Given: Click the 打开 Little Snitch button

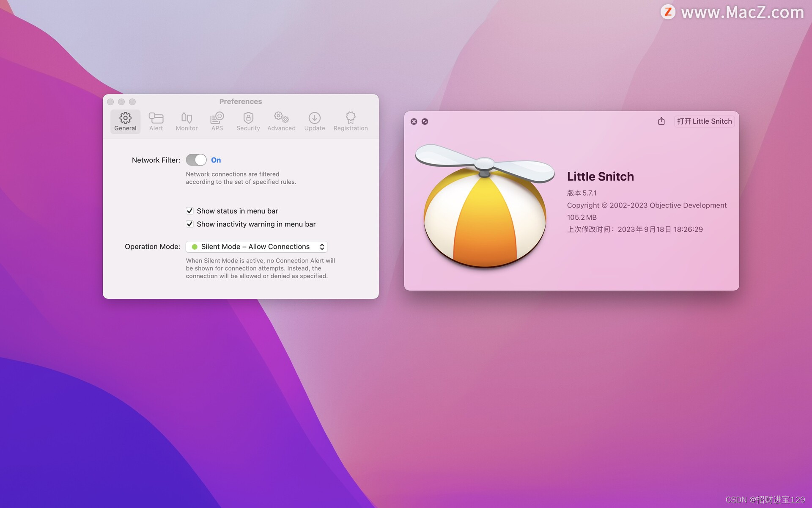Looking at the screenshot, I should pos(704,121).
